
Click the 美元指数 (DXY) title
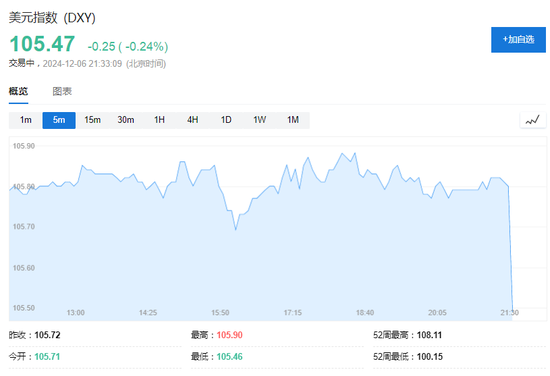click(52, 18)
